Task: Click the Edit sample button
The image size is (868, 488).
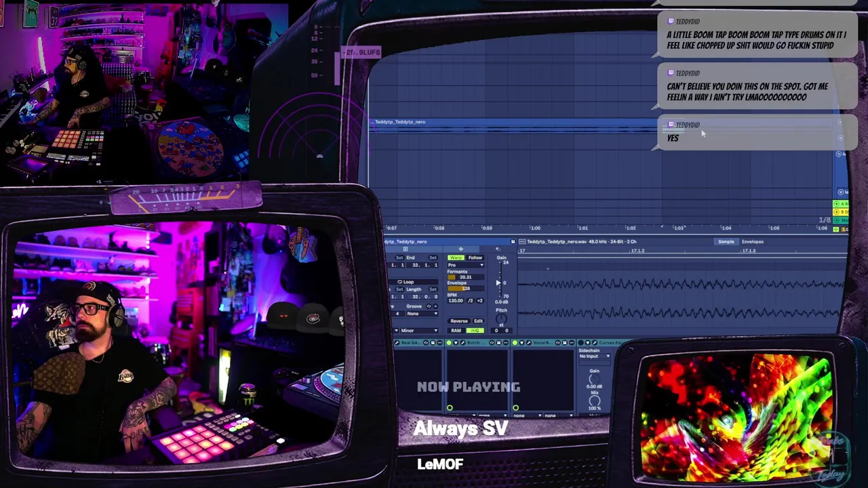Action: (478, 321)
